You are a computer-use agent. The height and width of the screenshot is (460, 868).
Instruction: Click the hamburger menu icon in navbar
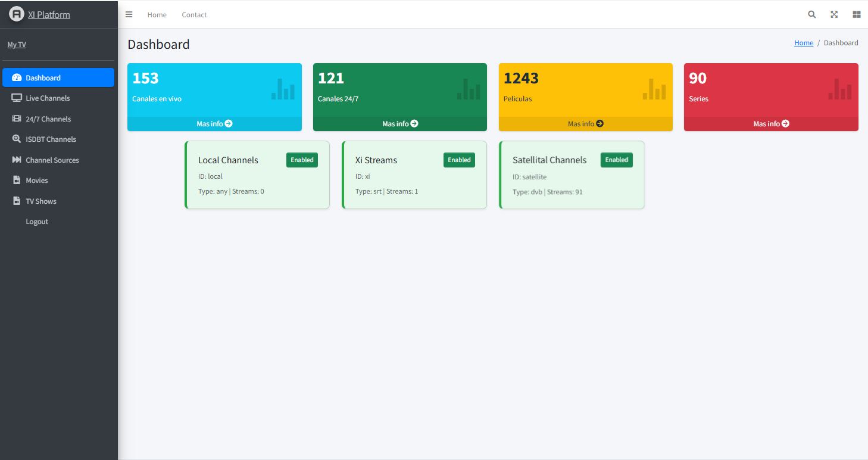[129, 15]
